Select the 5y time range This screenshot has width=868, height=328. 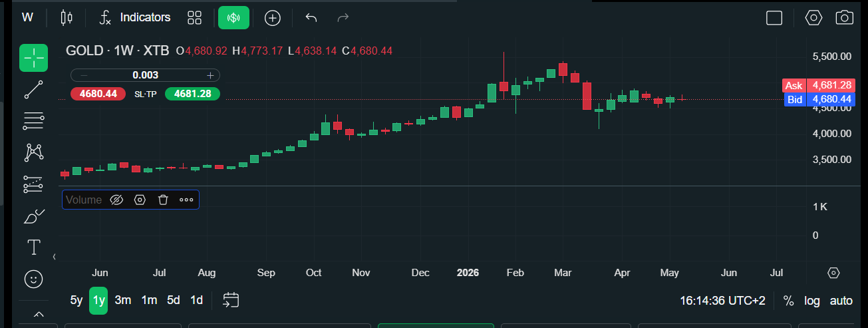(x=76, y=300)
